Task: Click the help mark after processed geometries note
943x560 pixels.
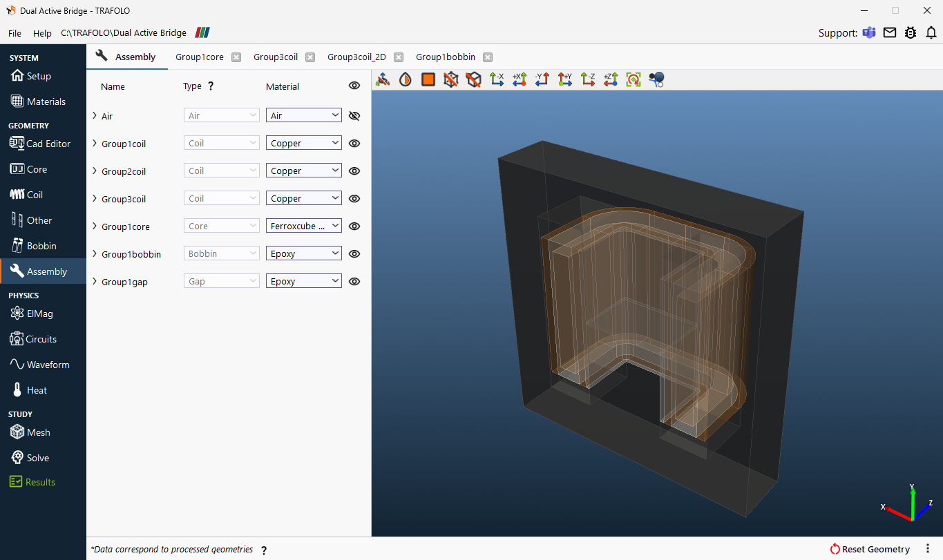Action: pyautogui.click(x=264, y=550)
